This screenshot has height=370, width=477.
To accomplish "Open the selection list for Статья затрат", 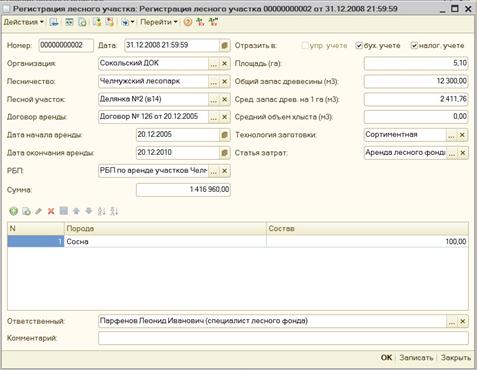I will click(451, 153).
